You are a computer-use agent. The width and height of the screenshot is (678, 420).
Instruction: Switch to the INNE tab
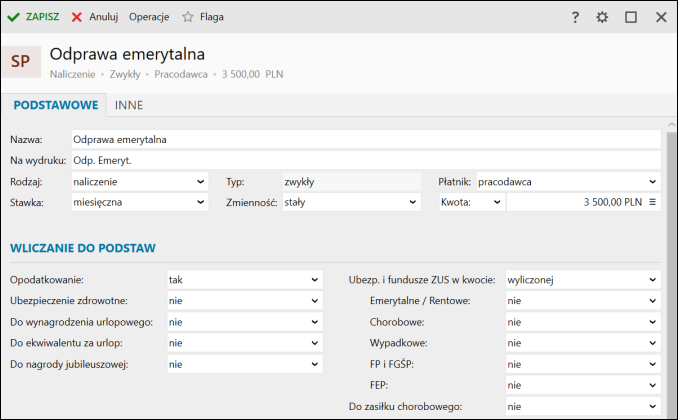pyautogui.click(x=129, y=105)
